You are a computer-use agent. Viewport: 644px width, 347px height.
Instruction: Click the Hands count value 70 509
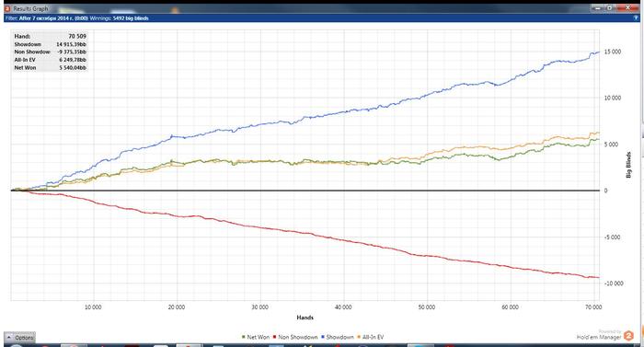click(x=77, y=36)
